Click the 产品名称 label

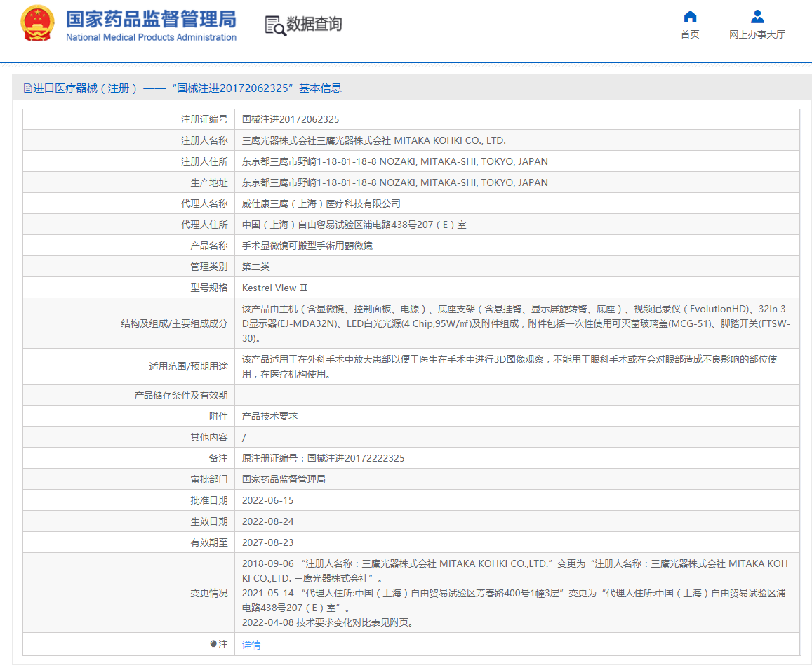[208, 246]
